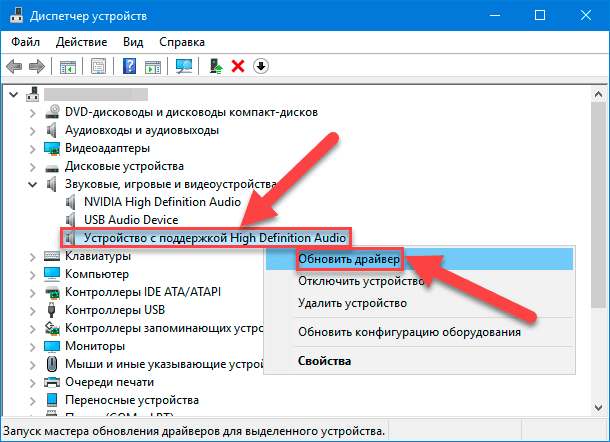Expand Мониторы category
Screen dimensions: 610x442
point(33,347)
